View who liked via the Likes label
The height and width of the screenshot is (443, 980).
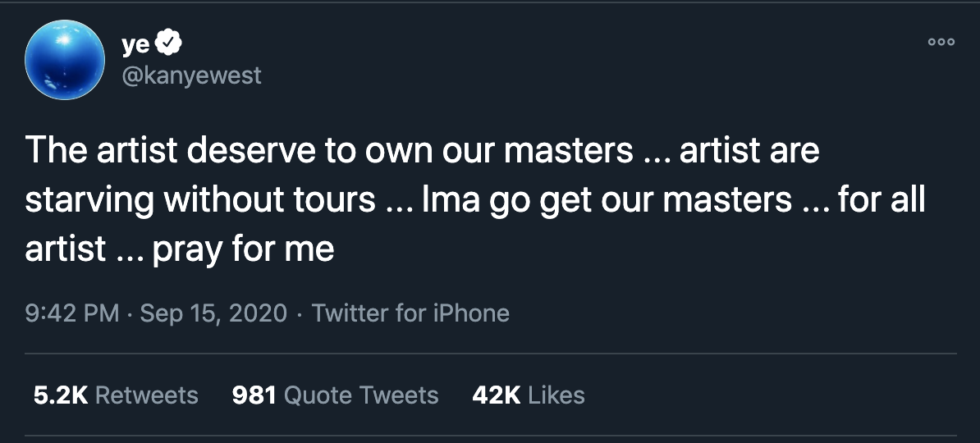[556, 395]
